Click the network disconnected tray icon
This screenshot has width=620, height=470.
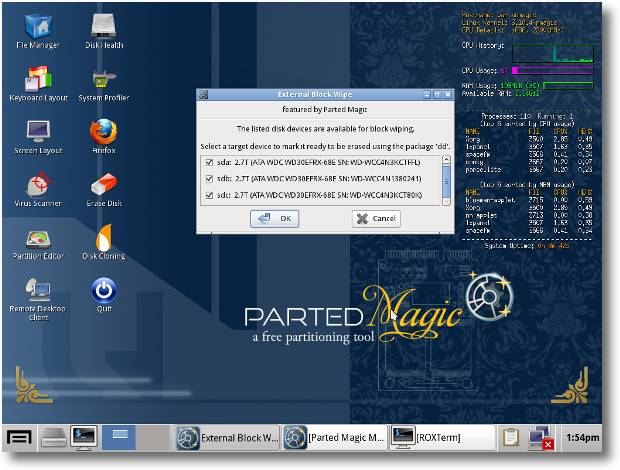540,438
